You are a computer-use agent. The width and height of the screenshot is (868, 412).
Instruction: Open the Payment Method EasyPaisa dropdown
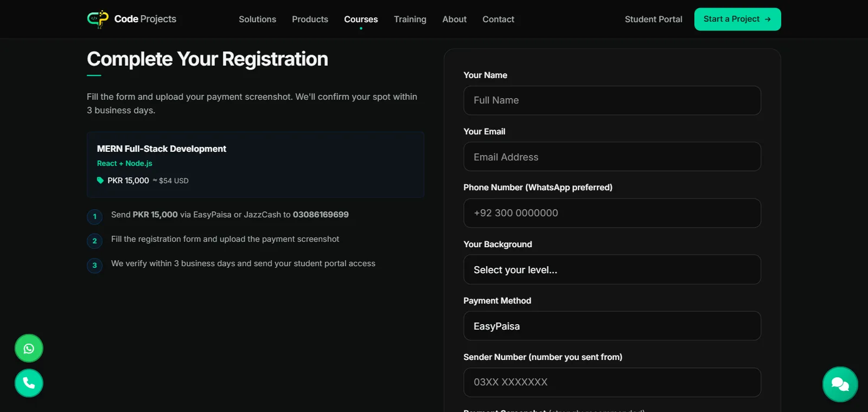(x=612, y=326)
